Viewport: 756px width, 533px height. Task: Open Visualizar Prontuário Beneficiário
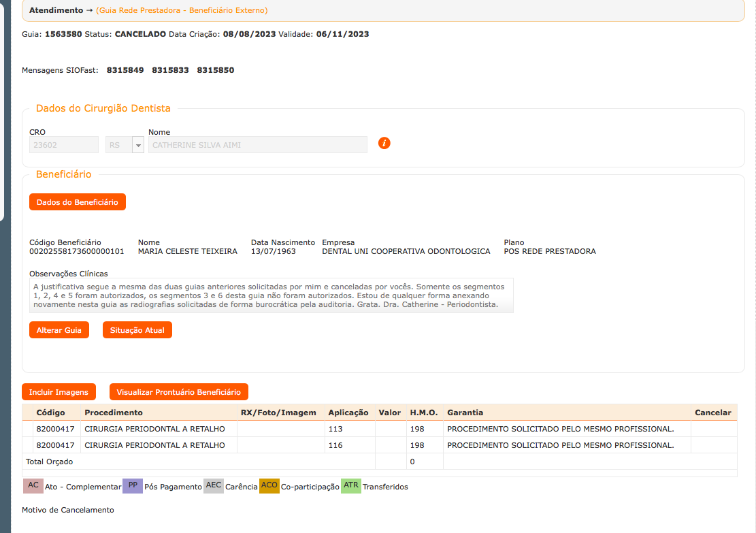[179, 392]
